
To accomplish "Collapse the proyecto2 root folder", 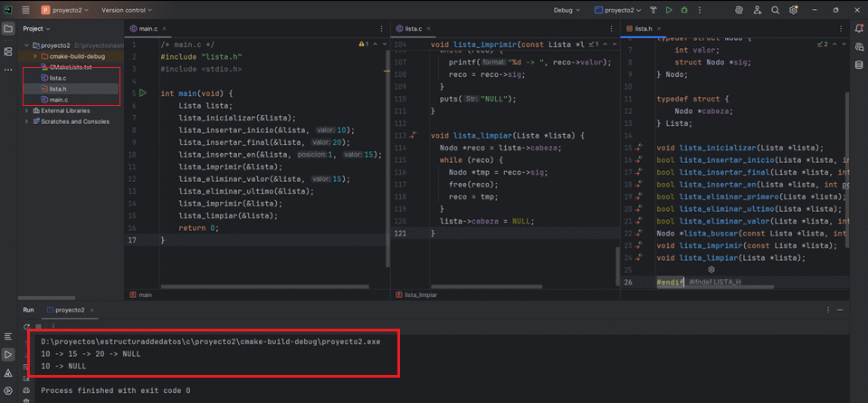I will (x=26, y=45).
